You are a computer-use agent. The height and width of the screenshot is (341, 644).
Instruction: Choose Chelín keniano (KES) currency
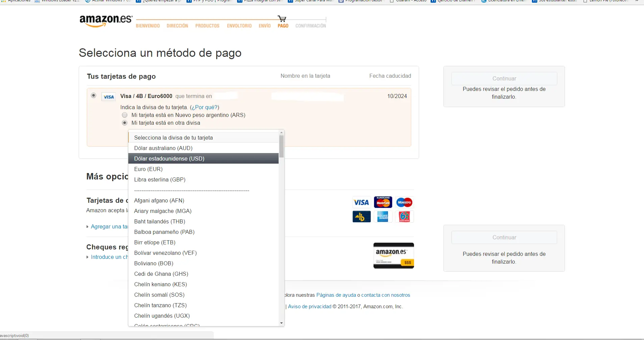203,284
